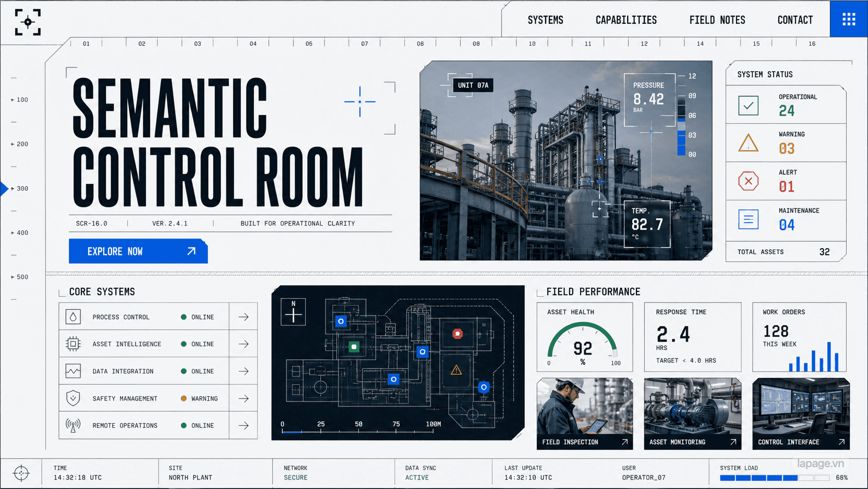Click the Site North Plant entry
Screen dimensions: 868x489
(x=191, y=473)
